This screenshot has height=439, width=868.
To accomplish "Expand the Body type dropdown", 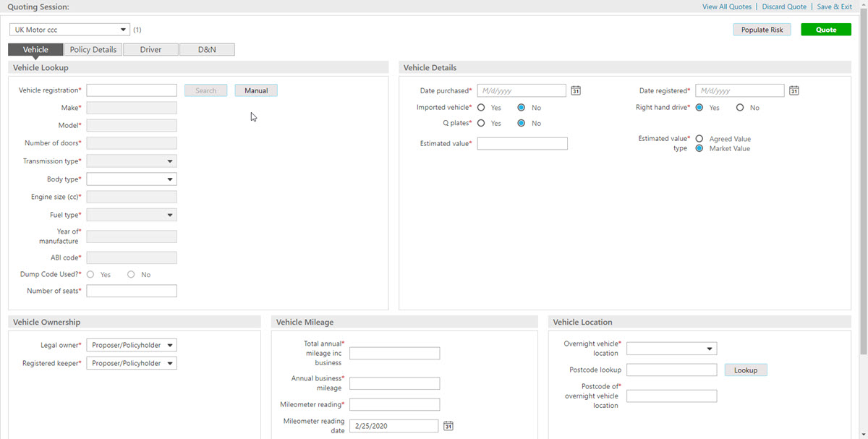I will [132, 179].
